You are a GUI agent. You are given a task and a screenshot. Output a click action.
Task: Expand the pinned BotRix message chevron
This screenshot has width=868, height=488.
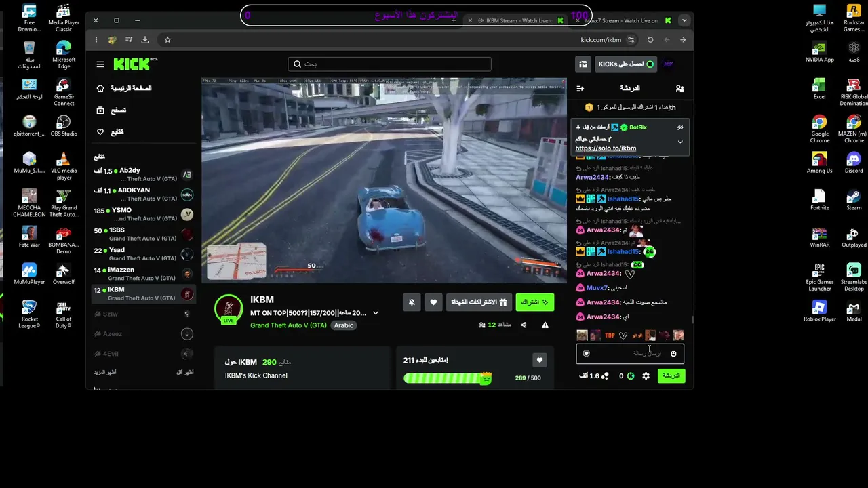pos(680,142)
